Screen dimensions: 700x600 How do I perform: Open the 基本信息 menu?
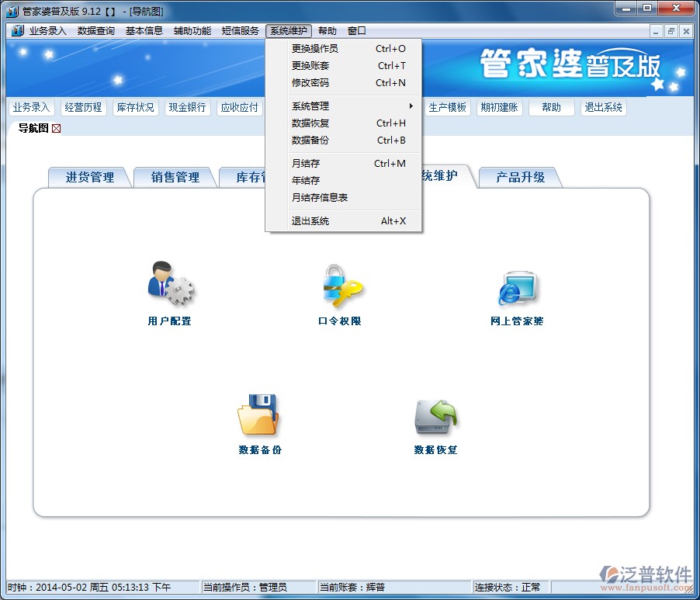click(144, 31)
